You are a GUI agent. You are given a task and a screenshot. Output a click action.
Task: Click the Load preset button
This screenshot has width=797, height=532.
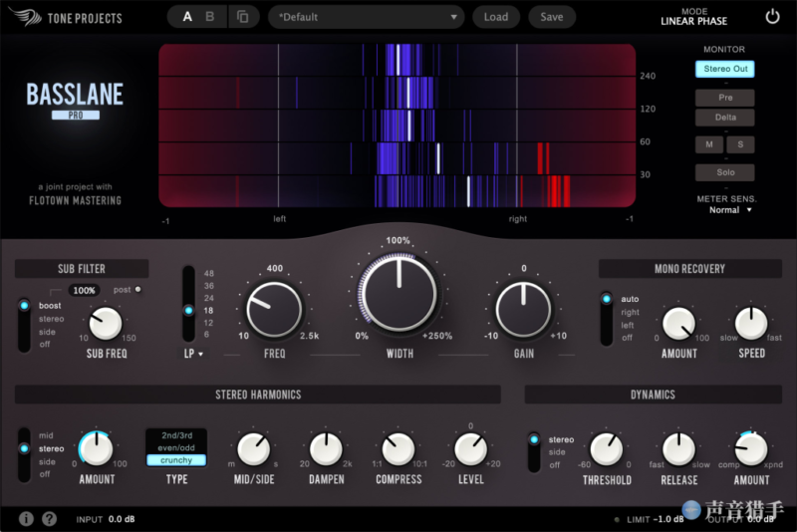(x=496, y=17)
